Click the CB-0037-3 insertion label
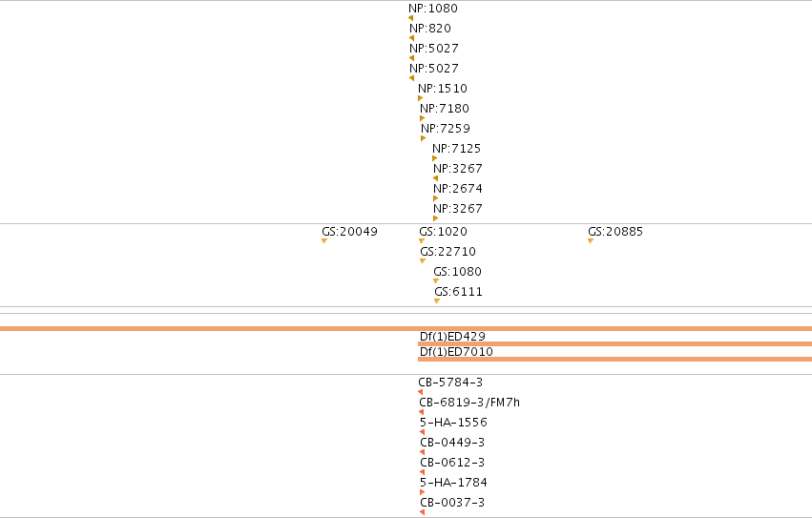The width and height of the screenshot is (812, 518). [x=452, y=503]
